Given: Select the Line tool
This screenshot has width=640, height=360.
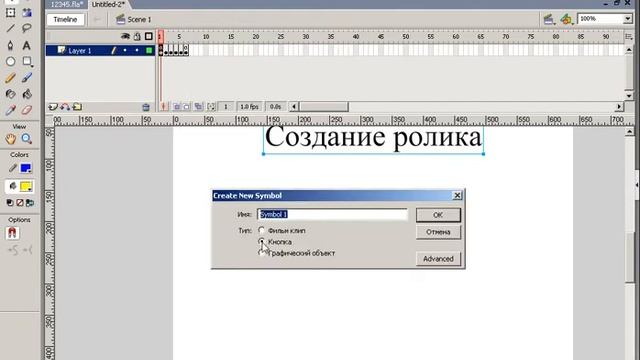Looking at the screenshot, I should coord(11,28).
